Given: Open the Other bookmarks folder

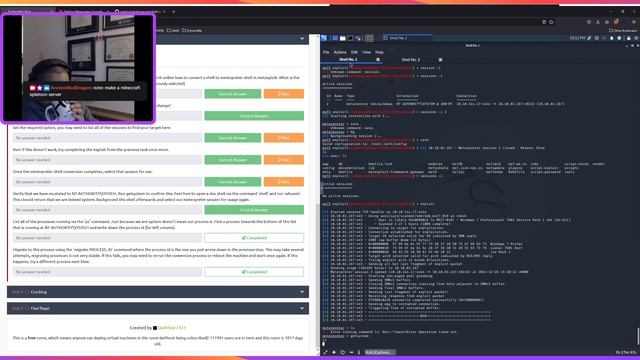Looking at the screenshot, I should (x=623, y=31).
